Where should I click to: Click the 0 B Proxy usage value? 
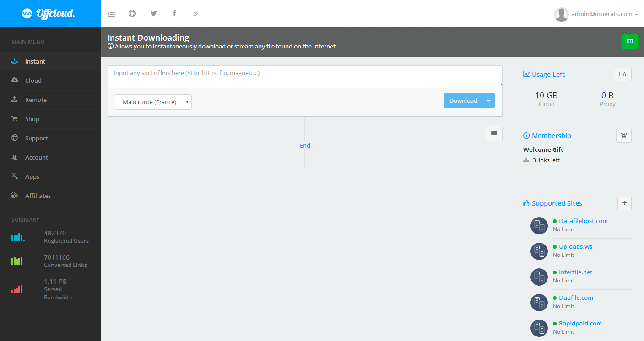(607, 96)
